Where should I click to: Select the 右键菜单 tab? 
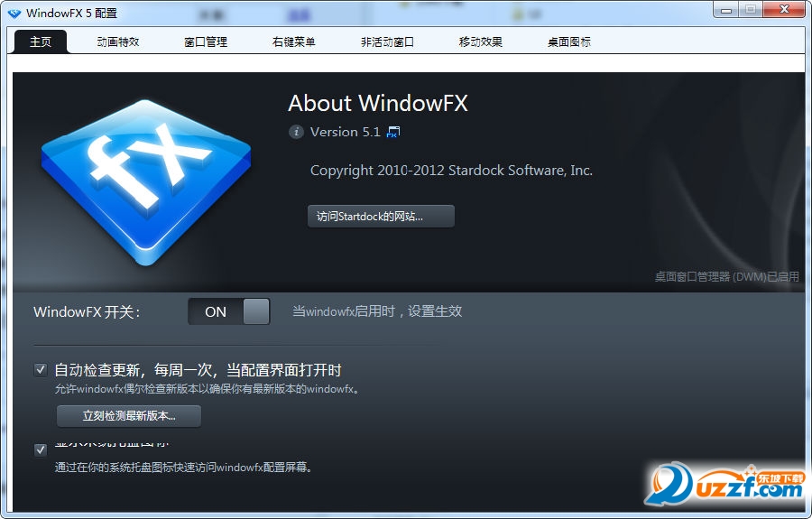tap(293, 42)
